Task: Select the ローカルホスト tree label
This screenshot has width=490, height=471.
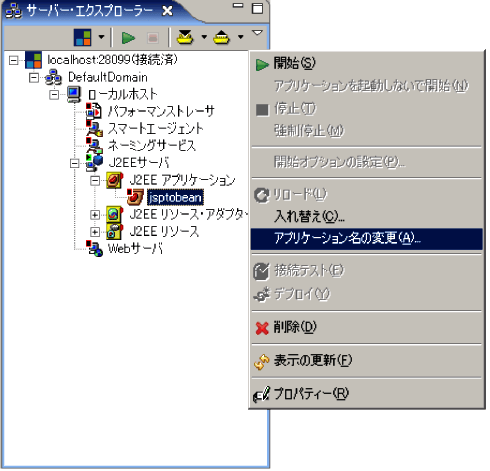Action: 122,95
